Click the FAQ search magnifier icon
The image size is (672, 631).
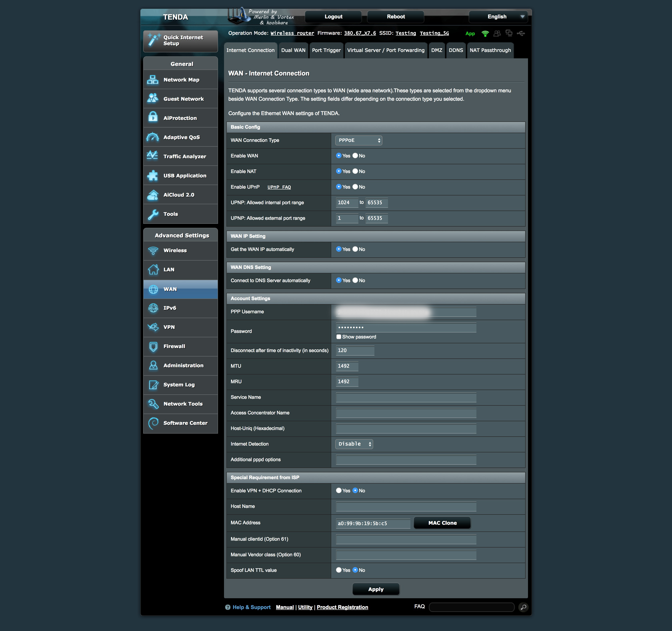523,607
